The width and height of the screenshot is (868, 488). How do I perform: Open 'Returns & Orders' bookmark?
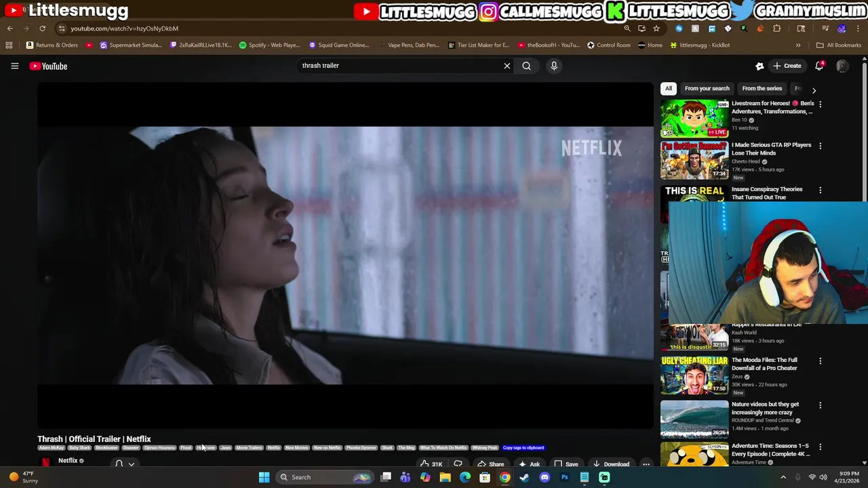[52, 45]
